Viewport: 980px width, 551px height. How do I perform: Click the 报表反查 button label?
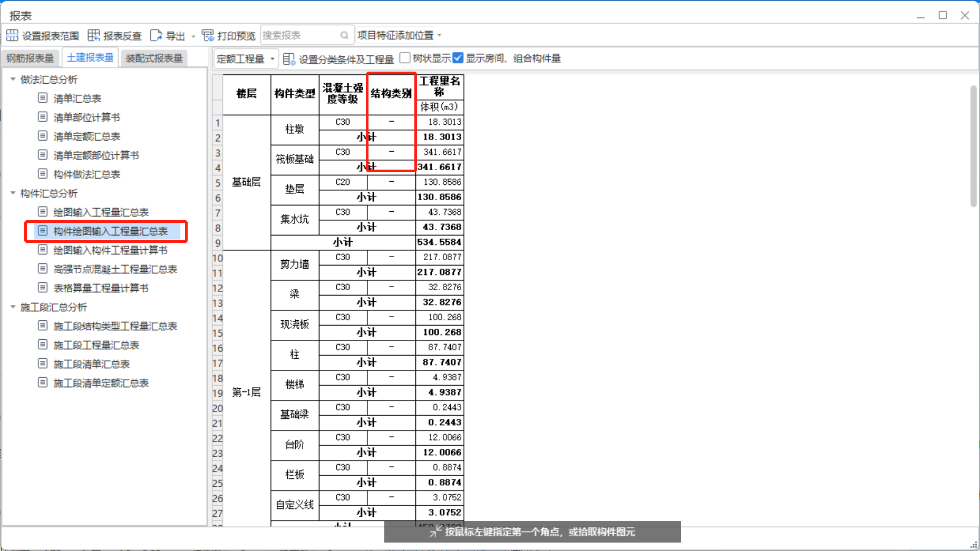pyautogui.click(x=122, y=36)
